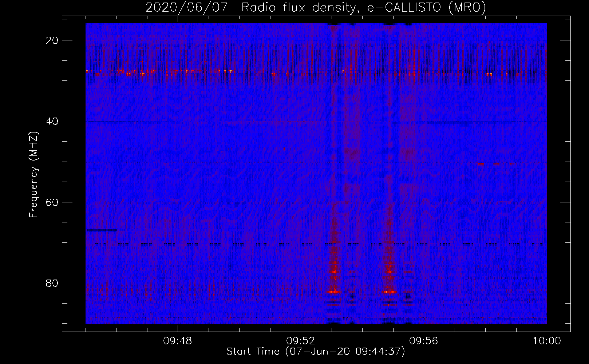Select the frequency tick label 40

coord(52,121)
